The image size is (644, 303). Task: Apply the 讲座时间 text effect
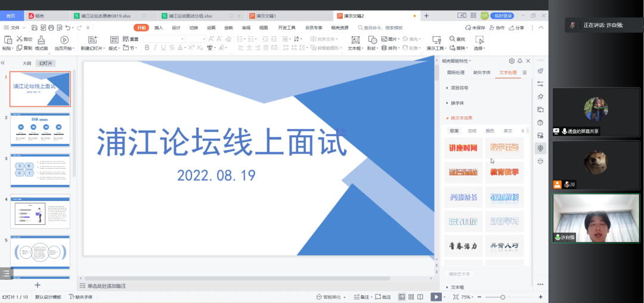click(463, 148)
